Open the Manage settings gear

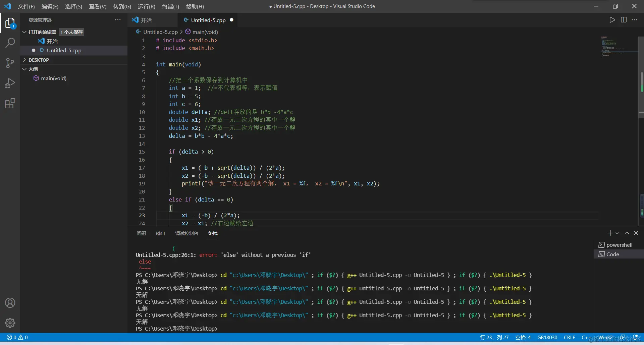[10, 323]
